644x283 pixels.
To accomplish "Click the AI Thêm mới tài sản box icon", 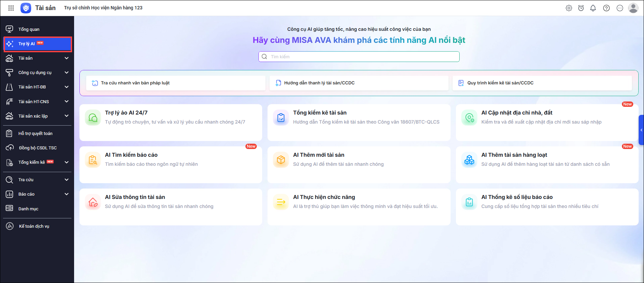I will tap(281, 160).
